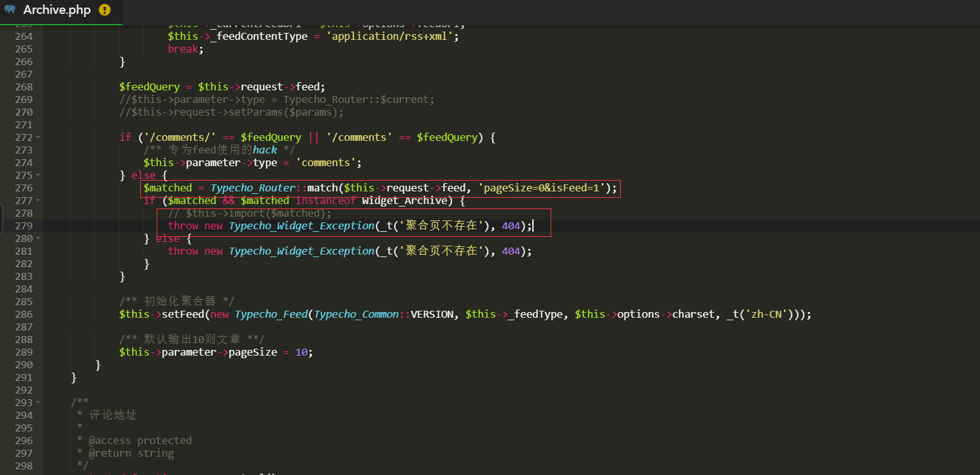Click line number 286 in the gutter
This screenshot has height=475, width=980.
[x=23, y=315]
